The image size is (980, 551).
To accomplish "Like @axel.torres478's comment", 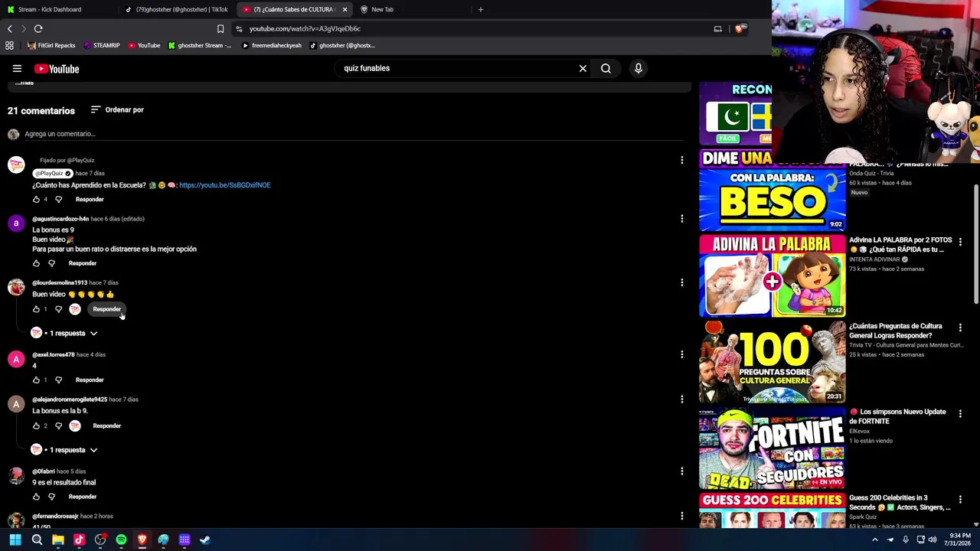I will click(x=36, y=380).
